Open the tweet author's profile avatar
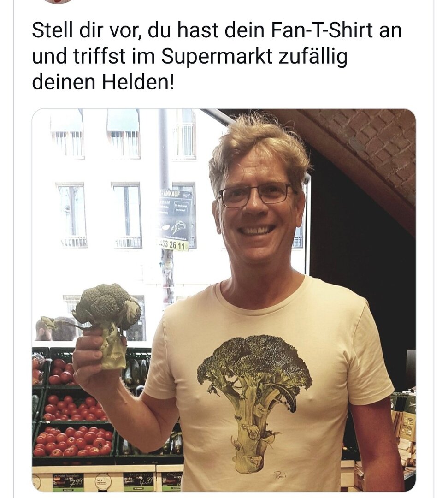448x498 pixels. 58,1
